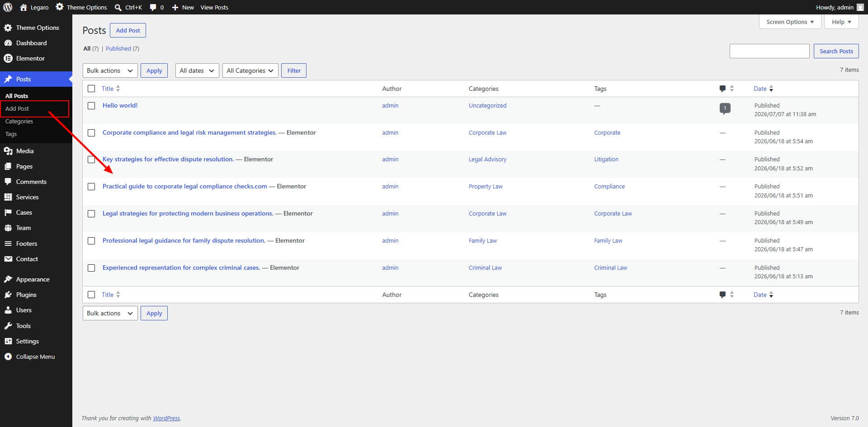Click the Hello world comment count bubble
This screenshot has height=427, width=868.
[x=725, y=108]
